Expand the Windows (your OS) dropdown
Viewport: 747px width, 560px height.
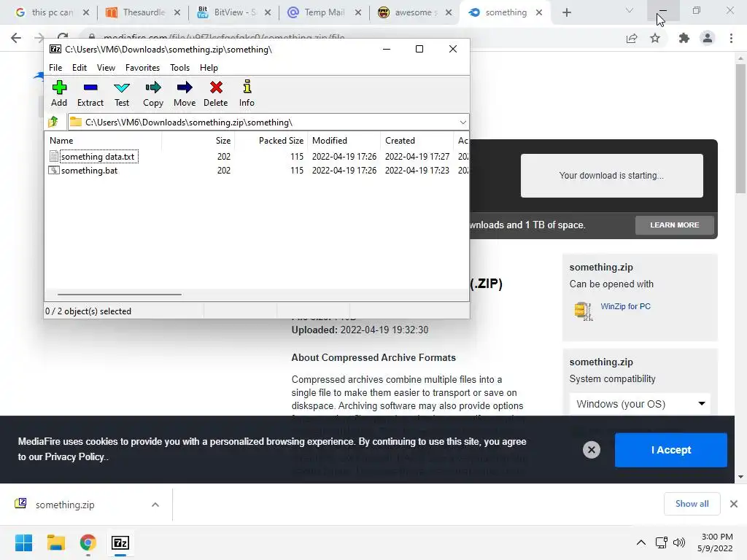tap(640, 404)
